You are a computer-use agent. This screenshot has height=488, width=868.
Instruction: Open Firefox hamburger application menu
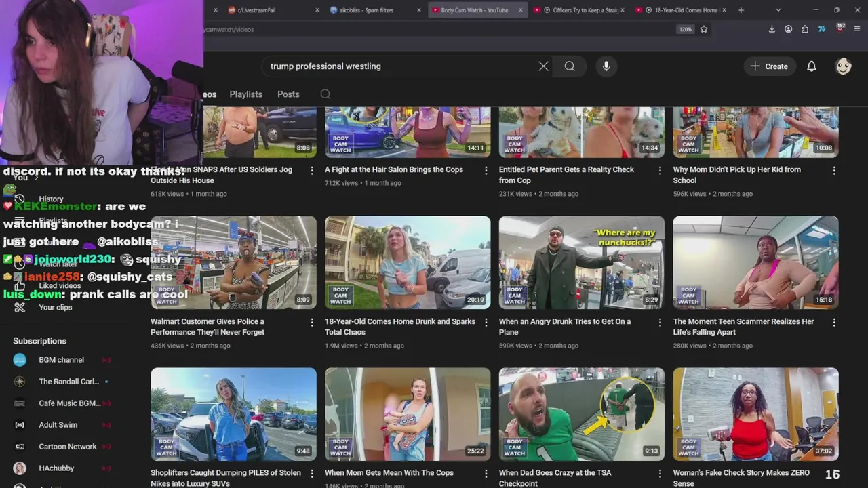857,29
